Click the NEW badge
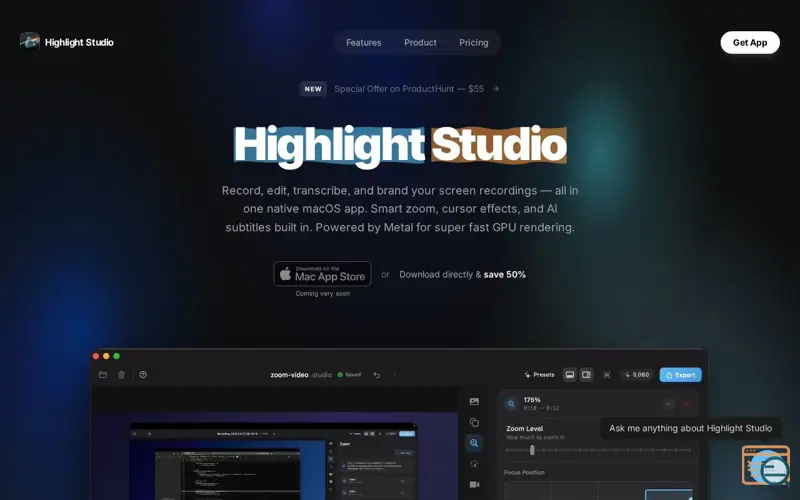The width and height of the screenshot is (800, 500). click(313, 89)
